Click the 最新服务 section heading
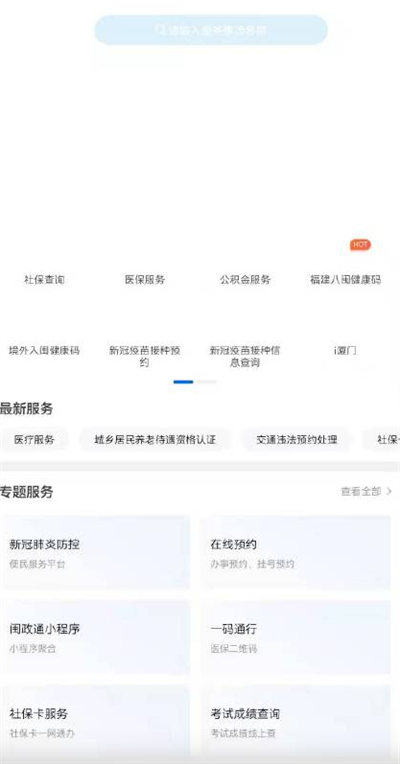 click(26, 408)
